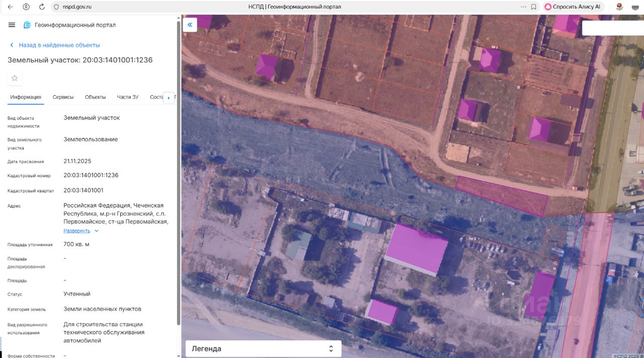644x358 pixels.
Task: Click the nspd.gov.ru address field
Action: pyautogui.click(x=77, y=7)
